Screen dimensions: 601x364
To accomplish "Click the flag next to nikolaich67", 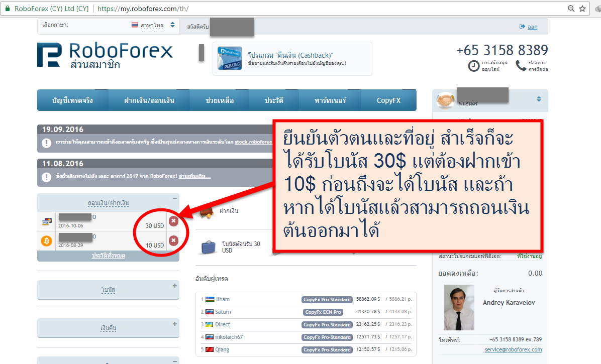I will tap(209, 337).
